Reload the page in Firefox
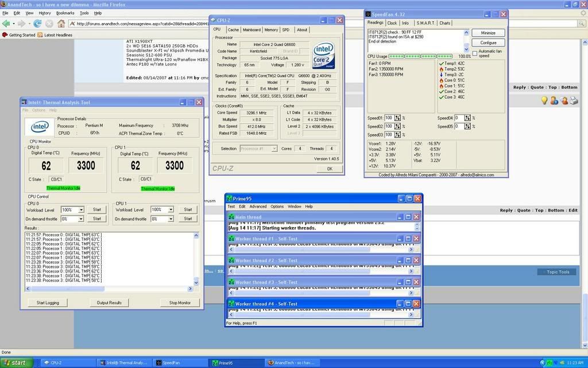Screen dimensions: 588x368 pos(37,24)
